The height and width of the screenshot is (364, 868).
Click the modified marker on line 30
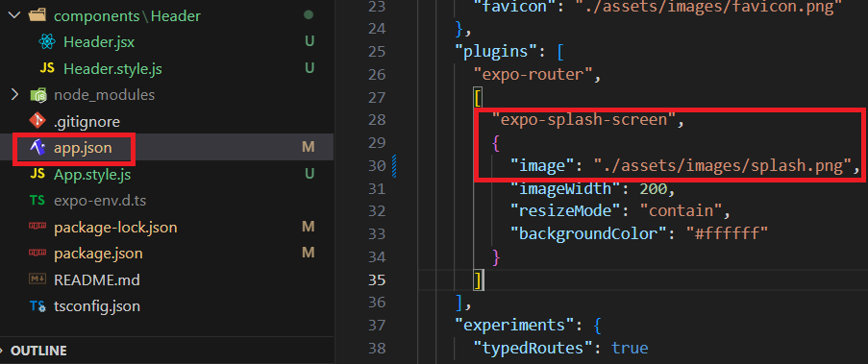coord(395,166)
